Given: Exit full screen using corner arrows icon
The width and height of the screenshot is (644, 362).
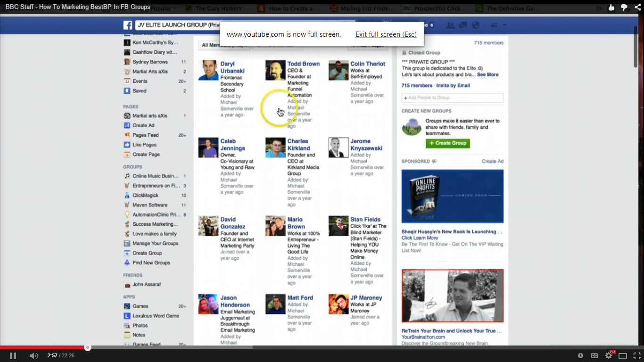Looking at the screenshot, I should click(637, 356).
